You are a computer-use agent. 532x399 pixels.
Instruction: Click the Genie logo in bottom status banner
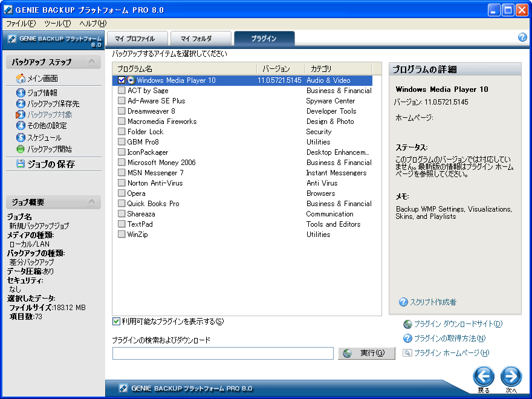tap(123, 388)
